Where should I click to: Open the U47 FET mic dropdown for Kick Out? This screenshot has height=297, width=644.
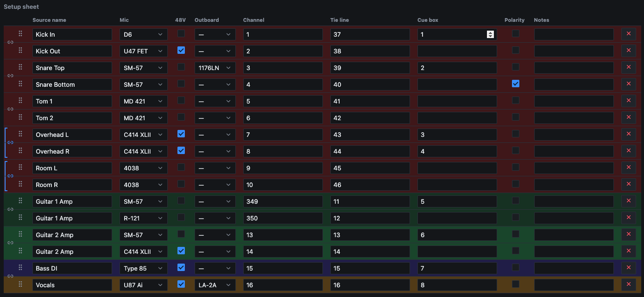(144, 51)
